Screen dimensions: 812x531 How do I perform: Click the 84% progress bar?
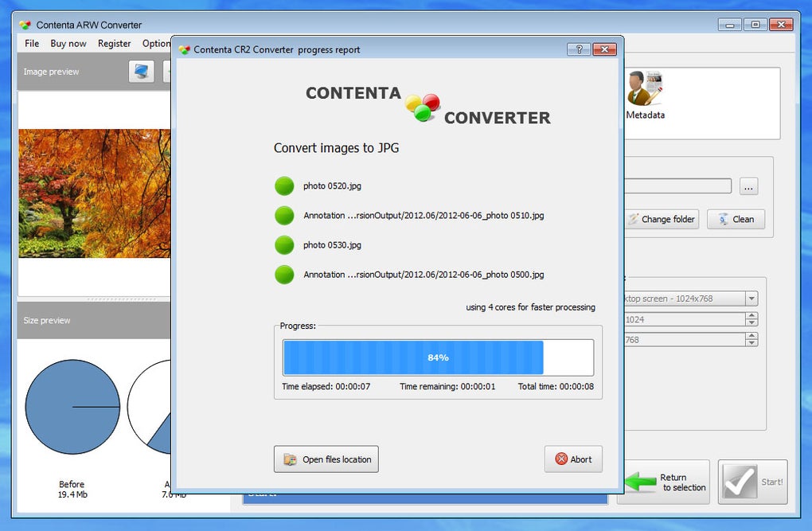tap(438, 357)
